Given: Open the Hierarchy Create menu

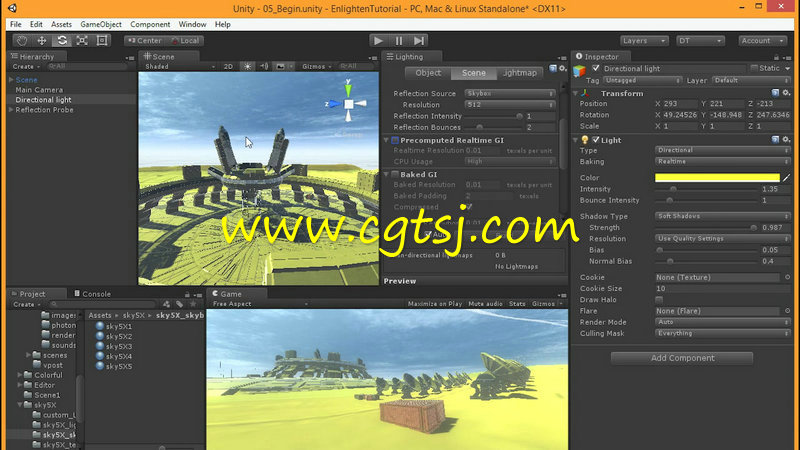Looking at the screenshot, I should 26,66.
